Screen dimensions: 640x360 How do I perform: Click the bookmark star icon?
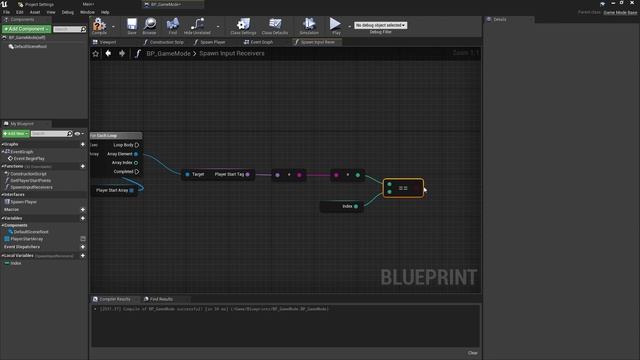coord(96,53)
